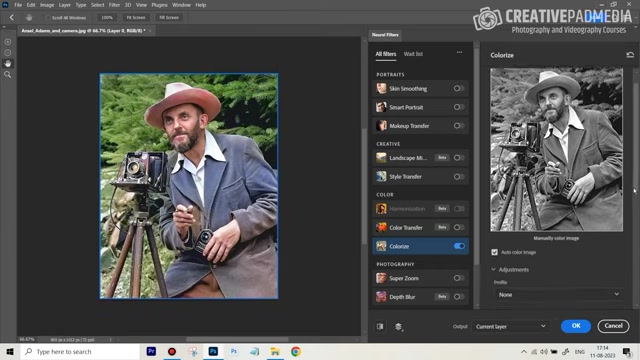The height and width of the screenshot is (360, 640).
Task: Select the Hand tool in left toolbar
Action: click(x=8, y=64)
